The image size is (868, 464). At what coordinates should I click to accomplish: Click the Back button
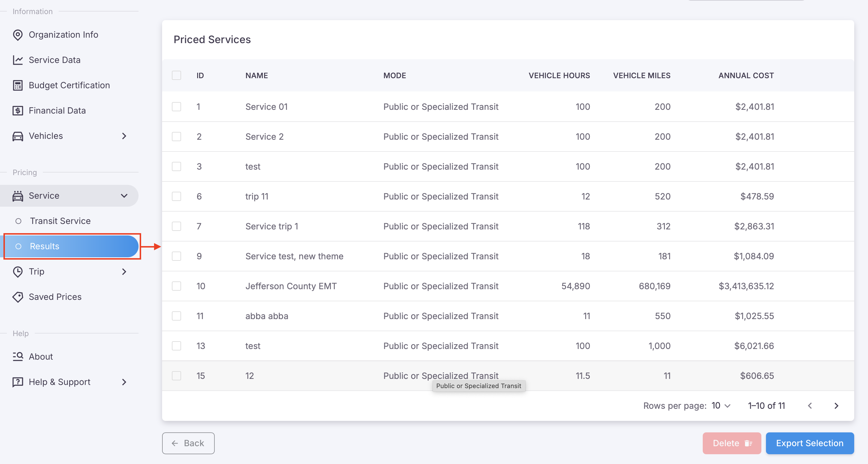188,443
